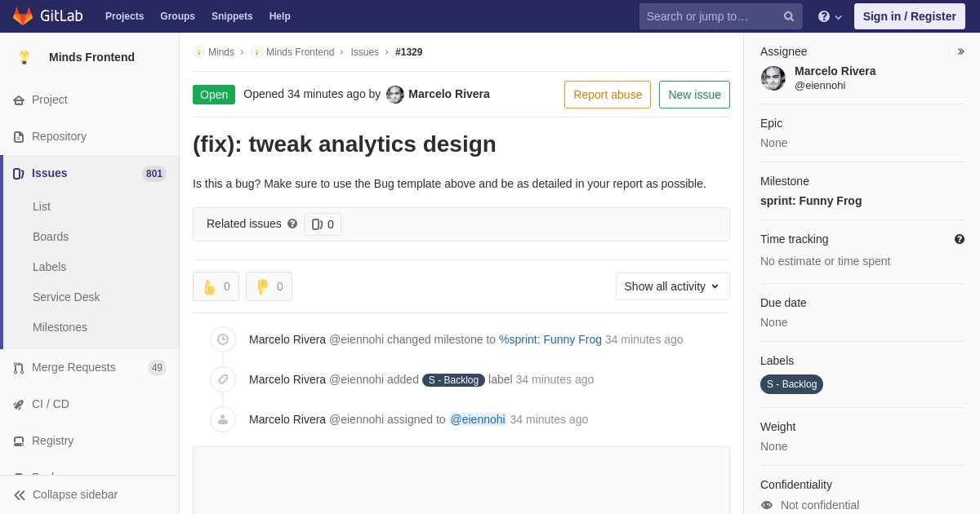Click Marcelo Rivera name in assignee panel
The image size is (980, 514).
coord(835,71)
